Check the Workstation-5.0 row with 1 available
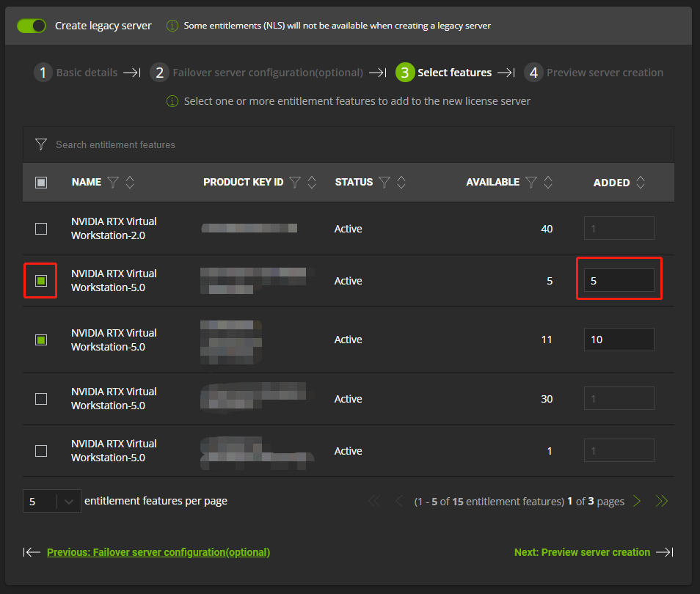Screen dimensions: 700x594 (41, 451)
